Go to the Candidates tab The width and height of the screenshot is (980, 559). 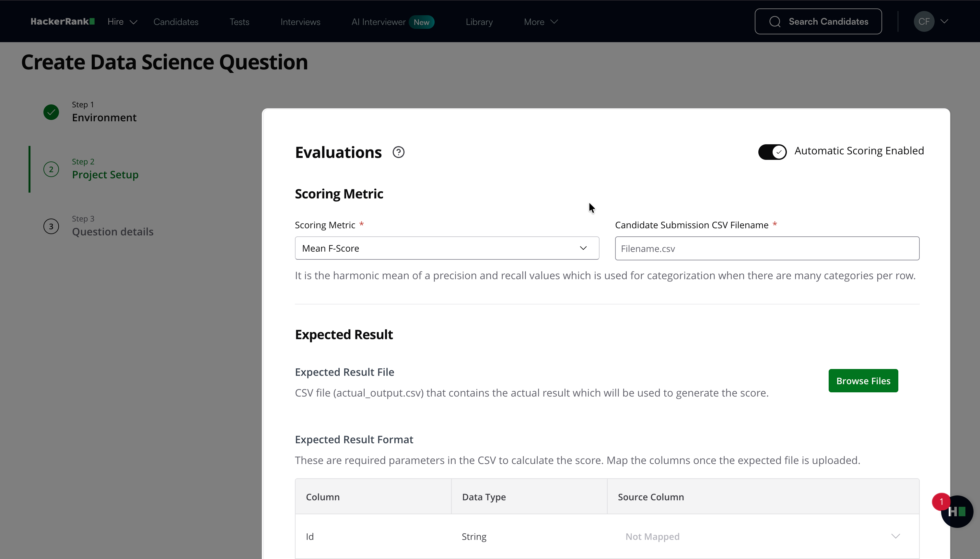pos(176,22)
